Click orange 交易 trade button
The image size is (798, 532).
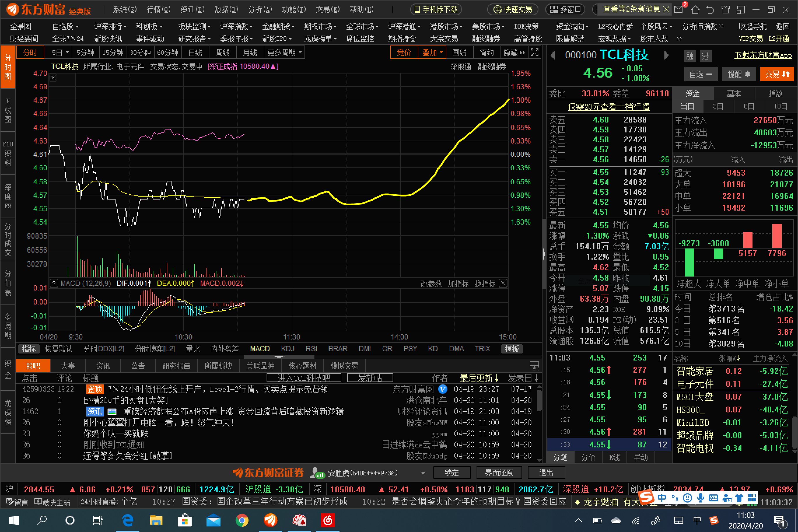[777, 74]
